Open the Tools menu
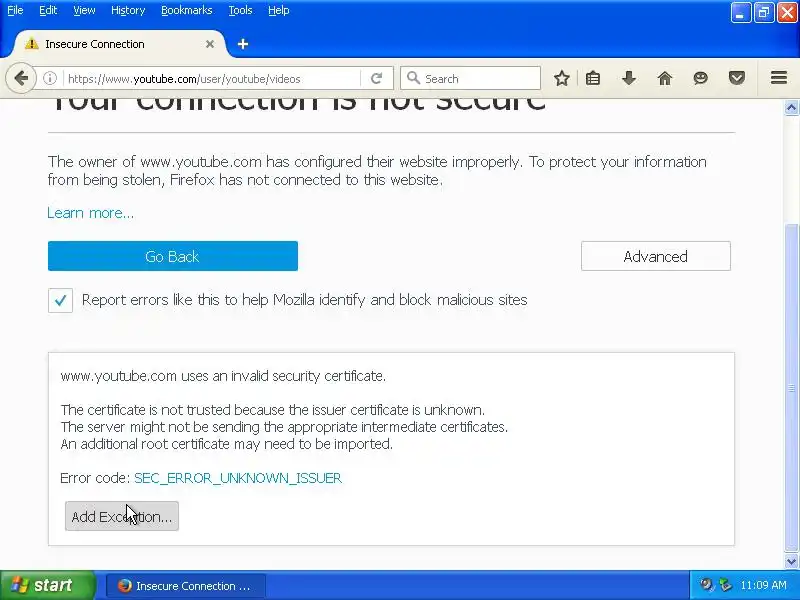Screen dimensions: 800x600 coord(240,10)
